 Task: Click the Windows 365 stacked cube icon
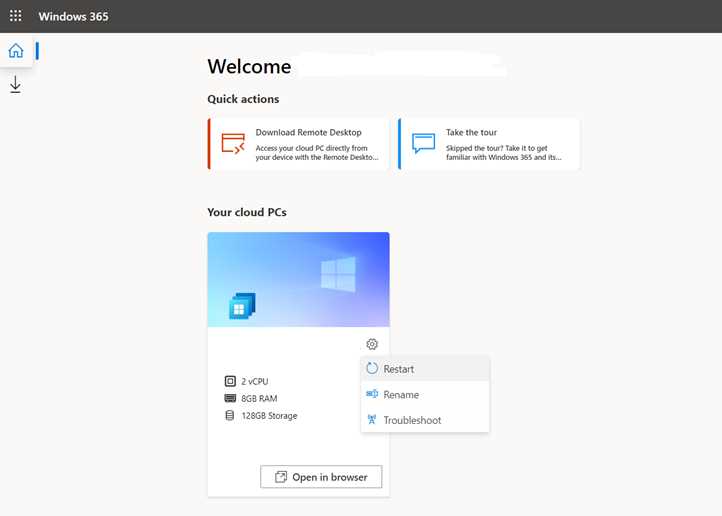[x=242, y=306]
